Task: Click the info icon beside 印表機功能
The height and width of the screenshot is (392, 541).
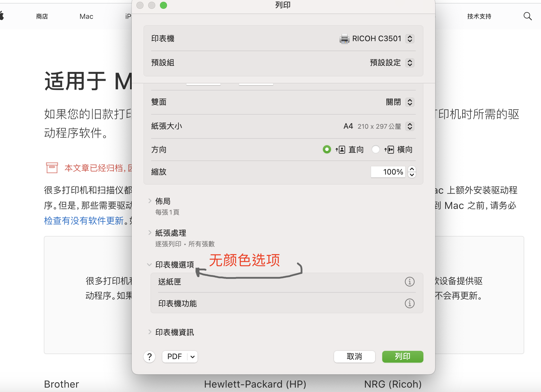Action: [x=410, y=303]
